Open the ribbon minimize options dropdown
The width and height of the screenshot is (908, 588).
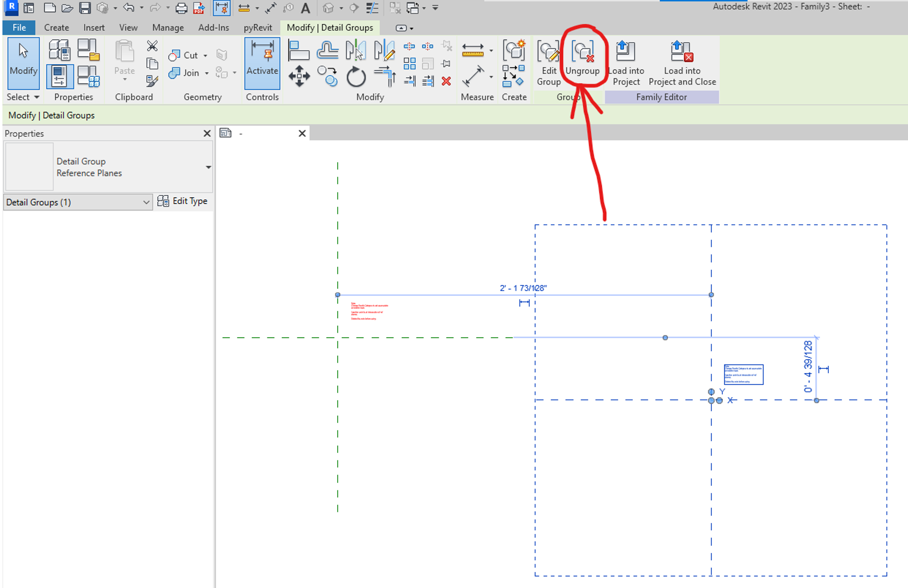pos(411,28)
